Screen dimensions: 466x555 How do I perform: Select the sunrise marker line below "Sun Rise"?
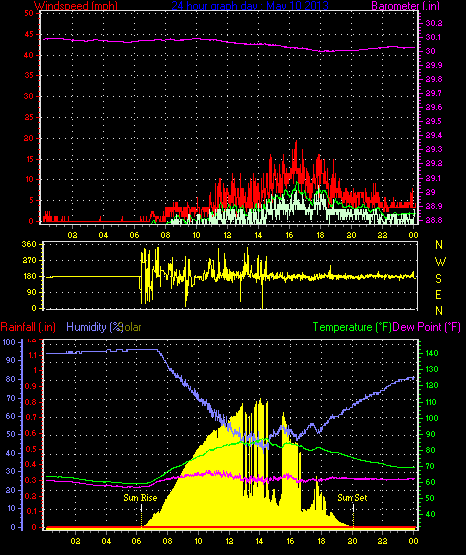click(142, 515)
